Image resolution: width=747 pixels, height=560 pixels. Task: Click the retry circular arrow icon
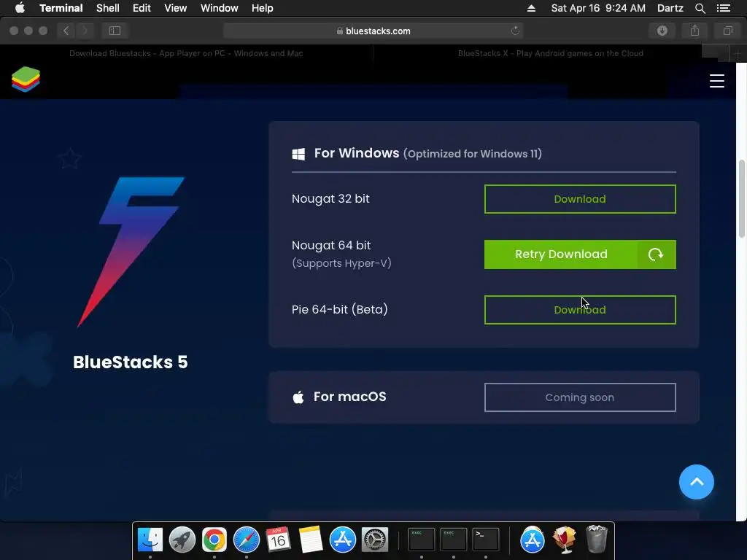656,254
